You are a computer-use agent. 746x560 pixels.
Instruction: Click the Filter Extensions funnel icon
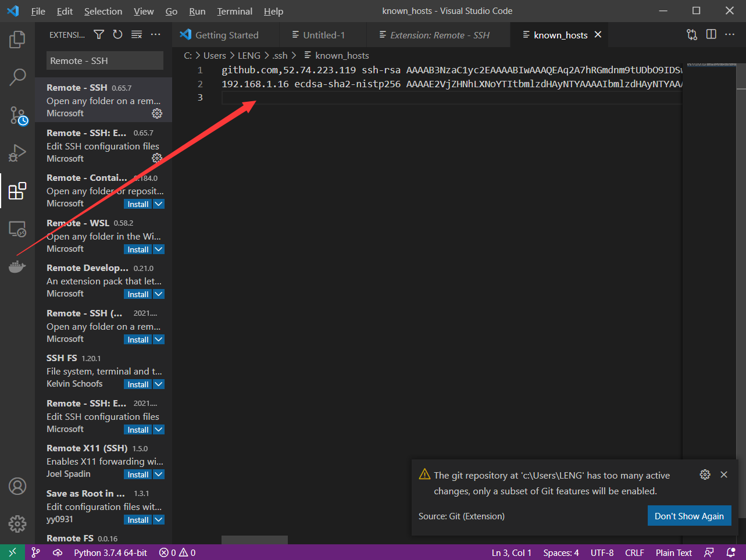(99, 34)
